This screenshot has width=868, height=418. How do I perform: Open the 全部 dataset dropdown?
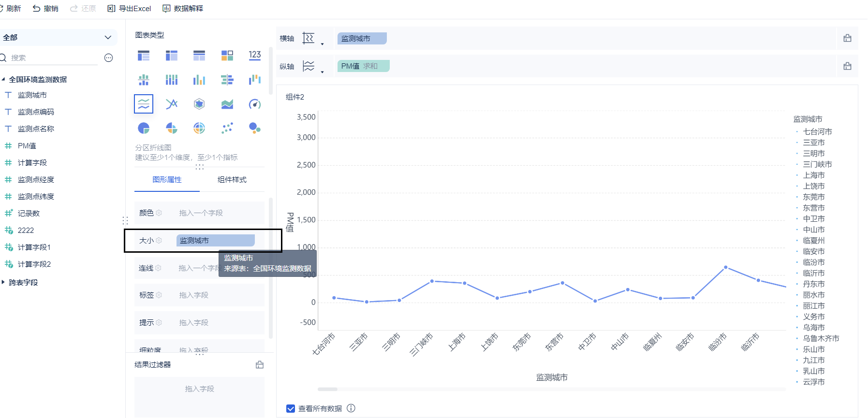pos(58,37)
